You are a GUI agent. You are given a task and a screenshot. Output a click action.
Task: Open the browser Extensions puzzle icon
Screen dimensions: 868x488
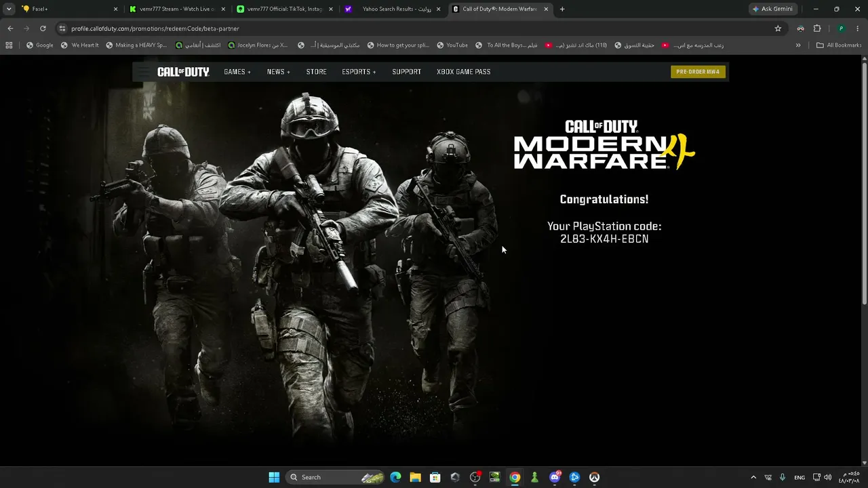click(x=816, y=28)
